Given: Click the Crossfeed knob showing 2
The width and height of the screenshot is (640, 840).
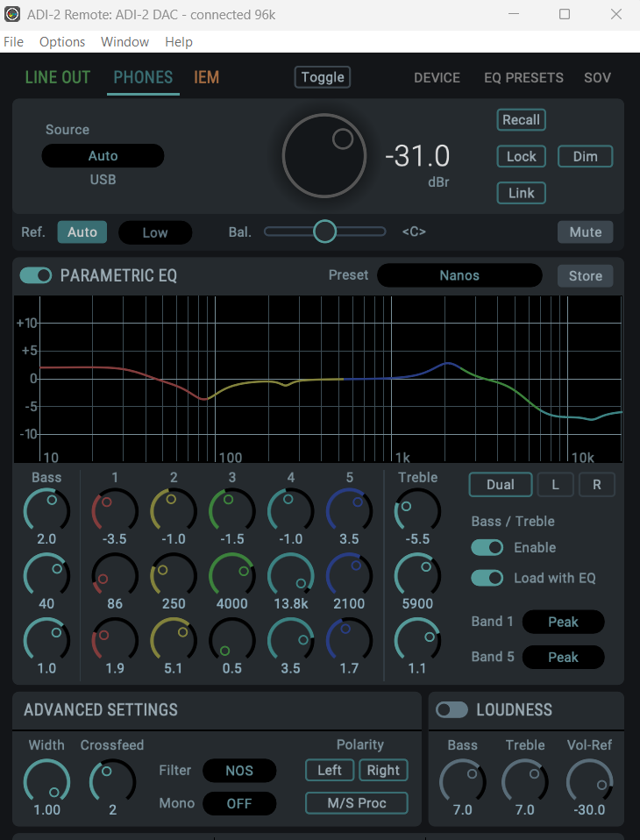Looking at the screenshot, I should [x=112, y=781].
